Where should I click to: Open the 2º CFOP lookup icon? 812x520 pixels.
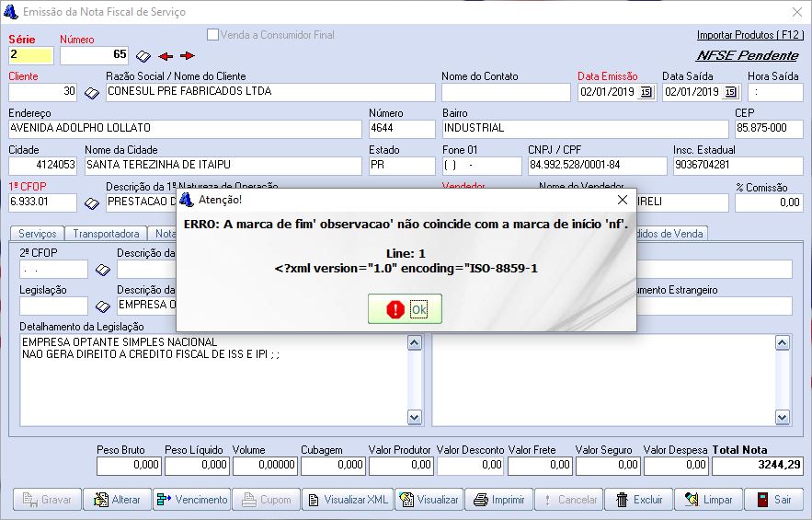(102, 270)
